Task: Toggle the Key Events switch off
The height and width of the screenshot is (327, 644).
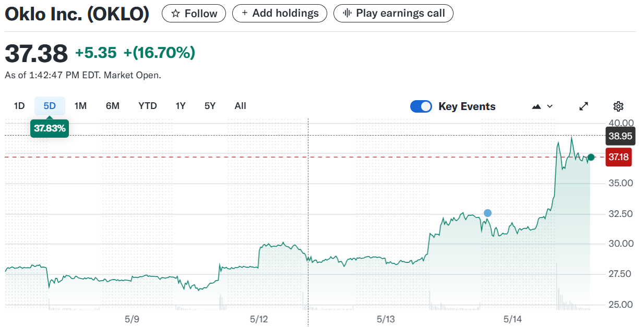Action: pos(421,106)
